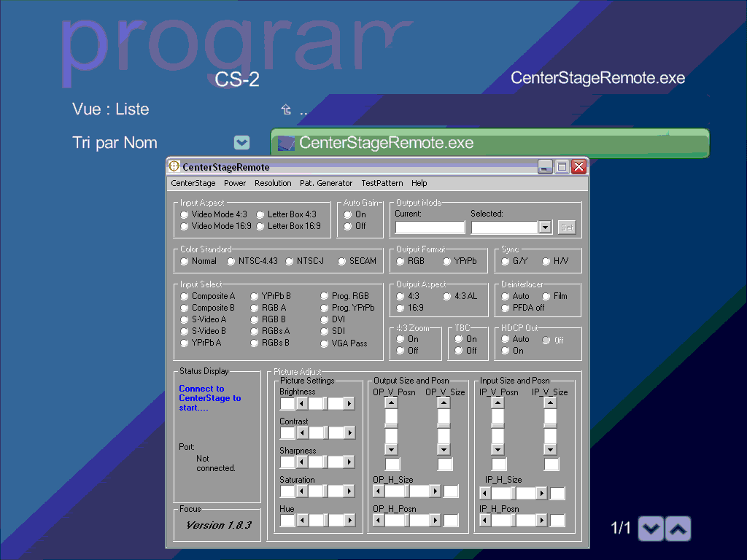
Task: Open the Resolution menu
Action: [273, 183]
